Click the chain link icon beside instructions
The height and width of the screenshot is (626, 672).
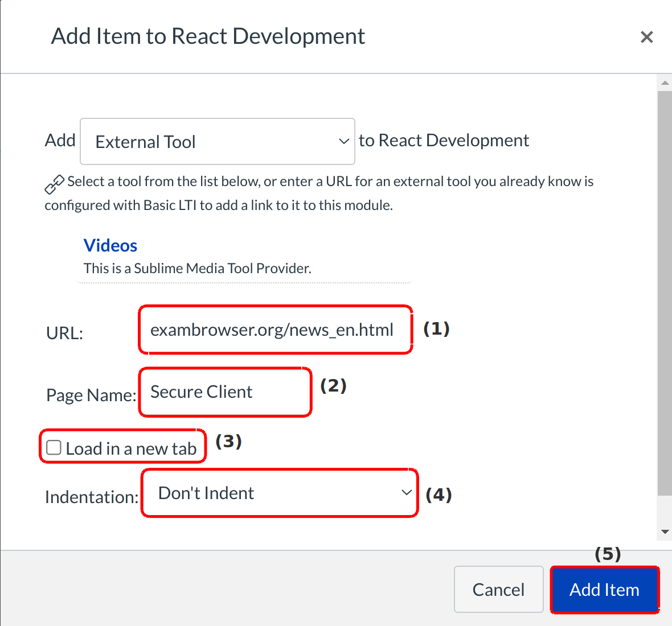coord(54,185)
